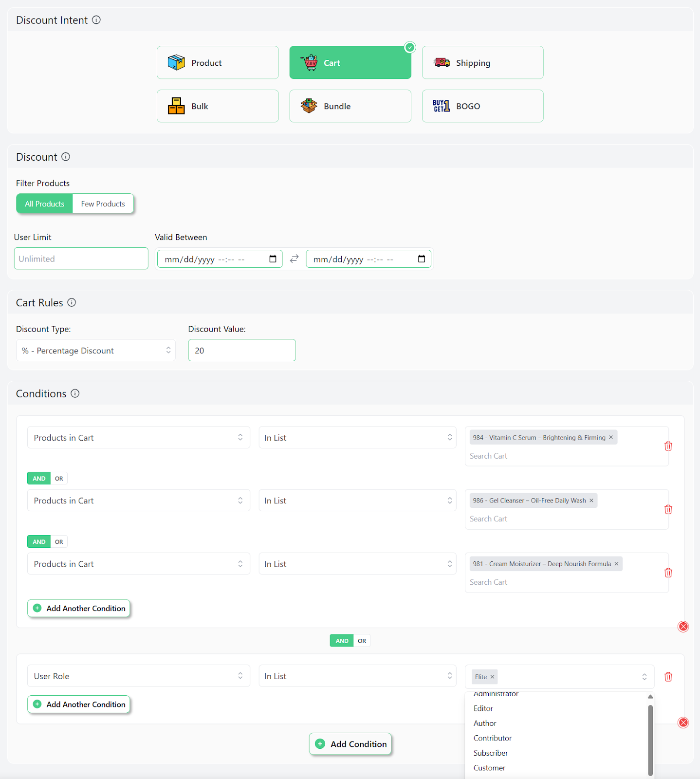Remove the User Role condition group
700x779 pixels.
click(x=683, y=723)
